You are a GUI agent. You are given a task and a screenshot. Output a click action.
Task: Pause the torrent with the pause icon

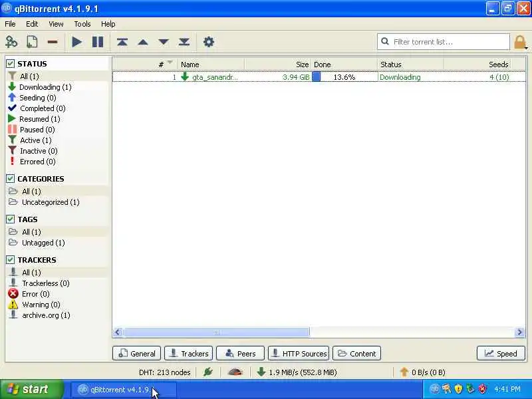pos(98,42)
